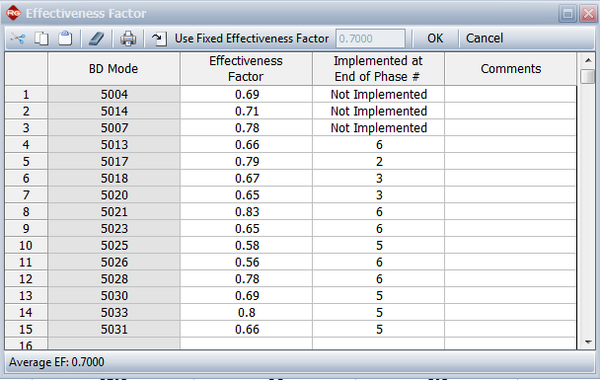
Task: Click the RG application logo icon
Action: point(13,13)
